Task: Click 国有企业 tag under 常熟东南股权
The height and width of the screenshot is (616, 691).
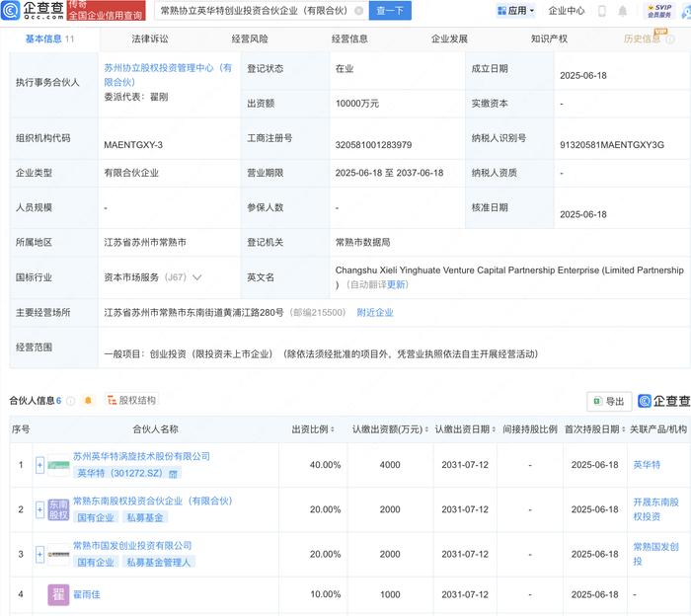Action: [x=96, y=517]
